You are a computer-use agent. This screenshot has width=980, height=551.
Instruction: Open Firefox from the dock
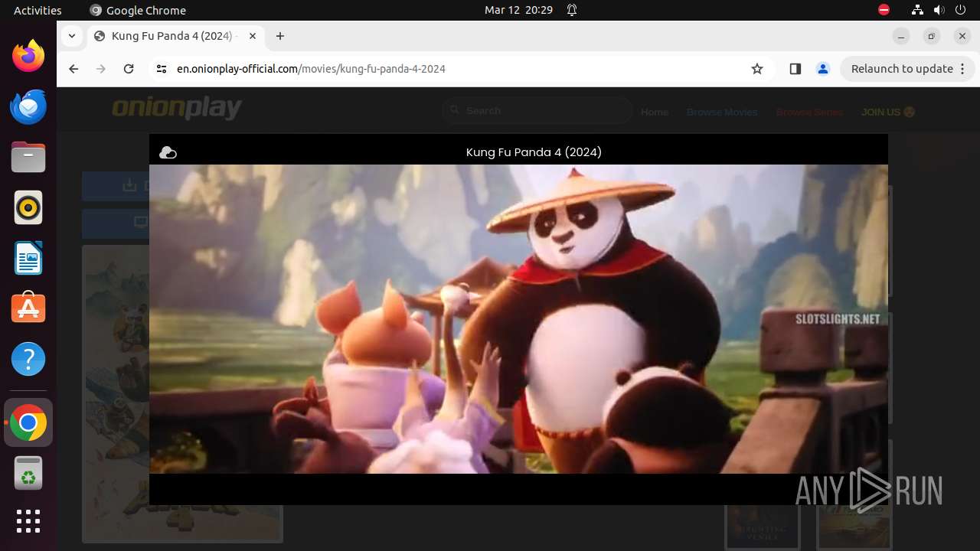[28, 56]
